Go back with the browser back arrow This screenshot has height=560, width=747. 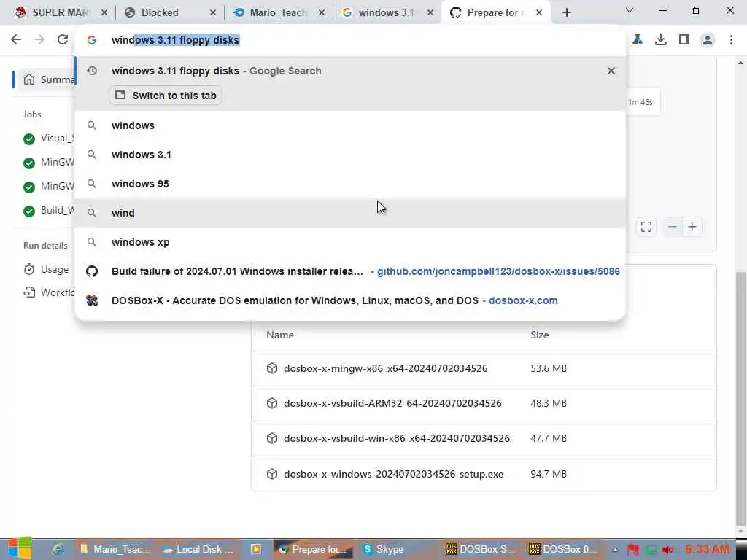pyautogui.click(x=16, y=39)
